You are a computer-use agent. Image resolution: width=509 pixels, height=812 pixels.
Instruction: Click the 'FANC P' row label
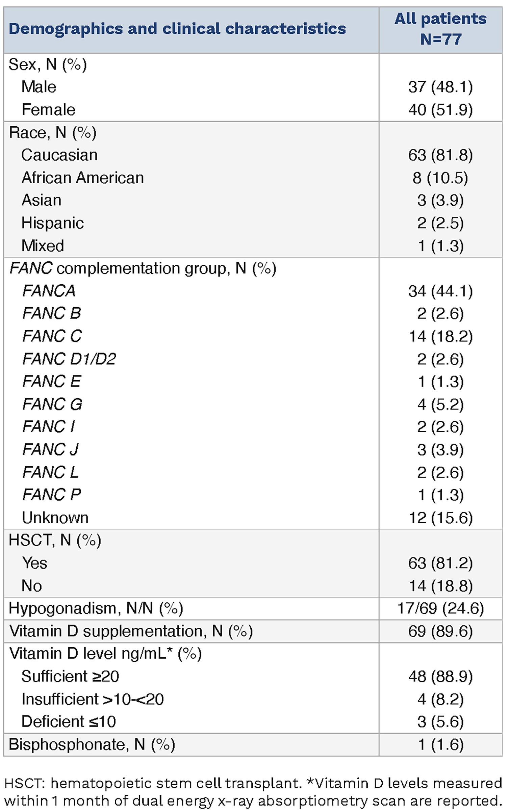[x=52, y=495]
